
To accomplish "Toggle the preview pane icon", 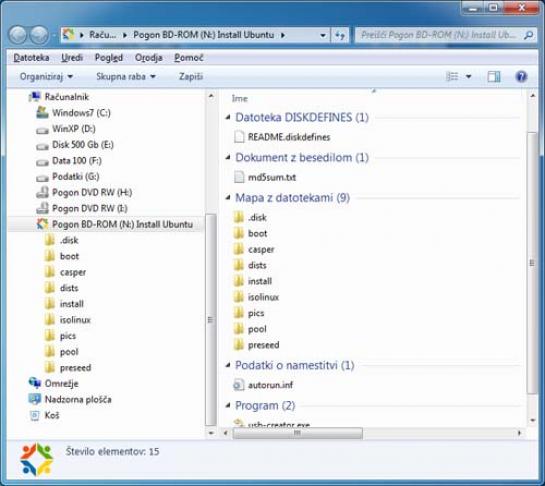I will 494,76.
